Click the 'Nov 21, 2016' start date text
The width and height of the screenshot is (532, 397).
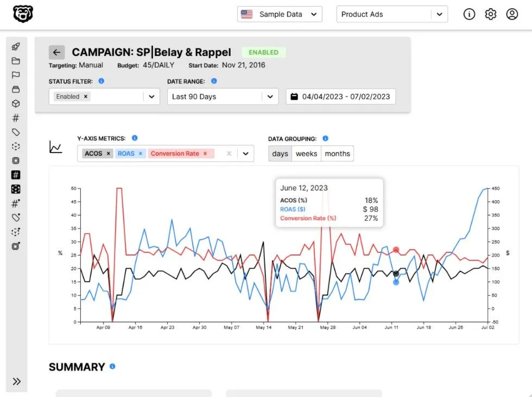pos(244,65)
